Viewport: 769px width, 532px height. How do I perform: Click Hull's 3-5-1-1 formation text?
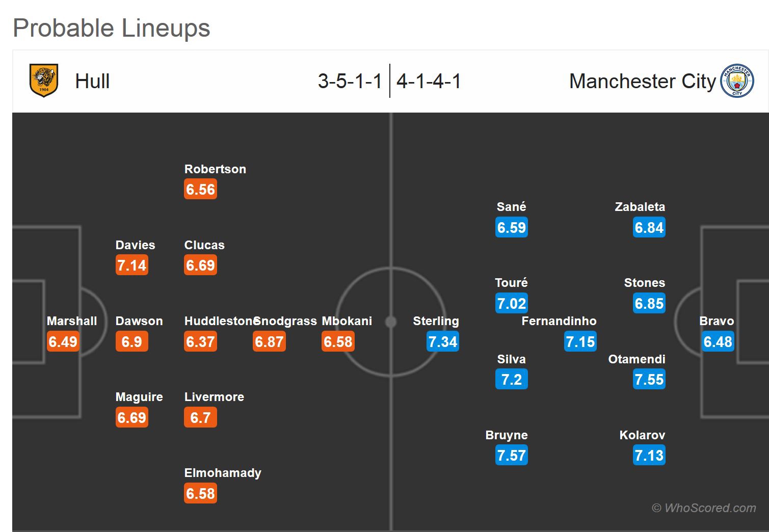350,82
